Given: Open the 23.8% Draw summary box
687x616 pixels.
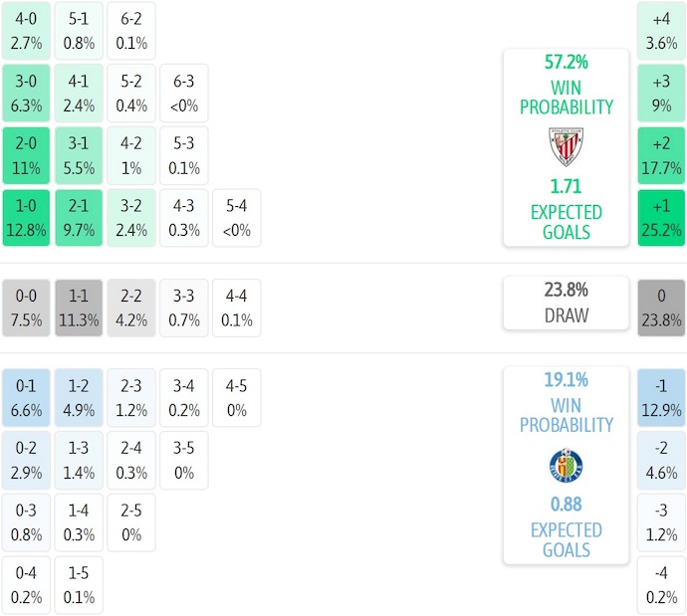Looking at the screenshot, I should [x=566, y=303].
